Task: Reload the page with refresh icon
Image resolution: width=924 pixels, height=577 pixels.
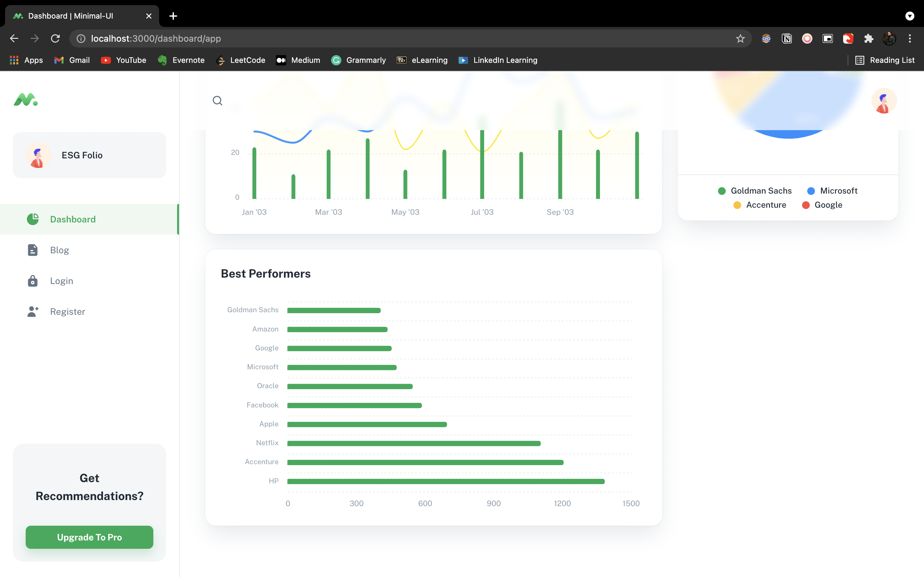Action: [56, 38]
